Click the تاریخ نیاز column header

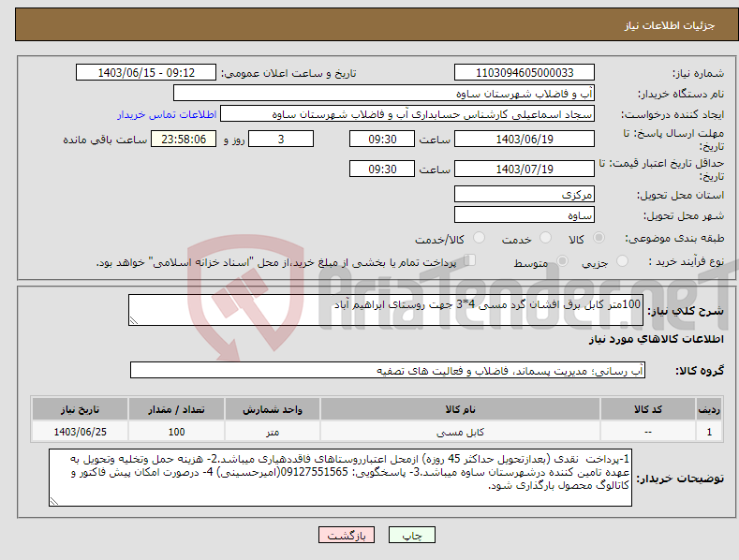tap(80, 409)
